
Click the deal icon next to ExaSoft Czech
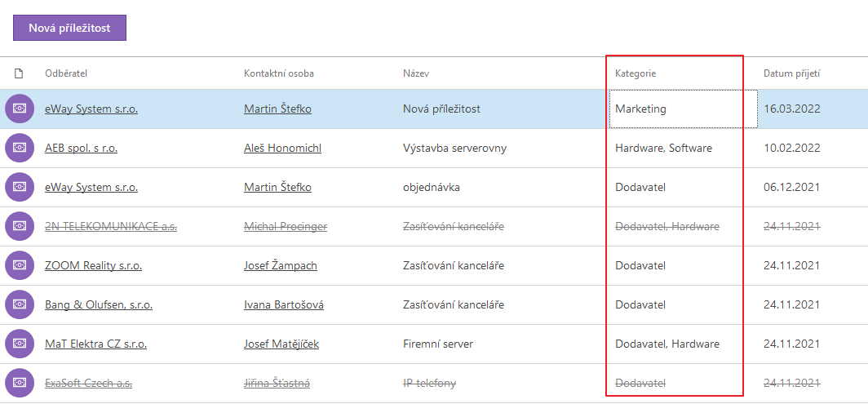pyautogui.click(x=20, y=383)
